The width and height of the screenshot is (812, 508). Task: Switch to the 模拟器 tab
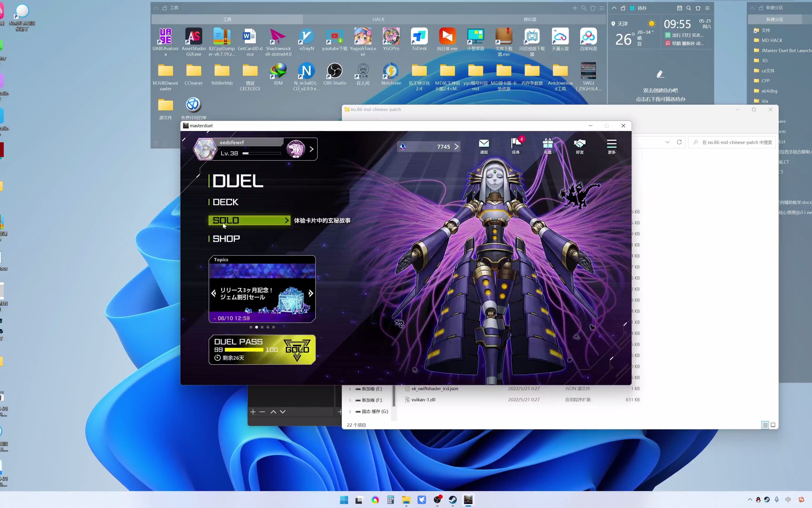530,20
